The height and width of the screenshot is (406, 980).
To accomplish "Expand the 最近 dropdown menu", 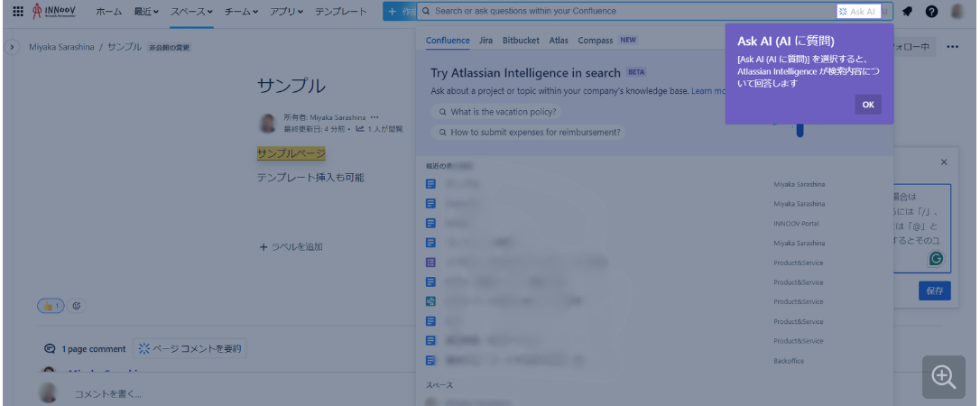I will tap(146, 11).
